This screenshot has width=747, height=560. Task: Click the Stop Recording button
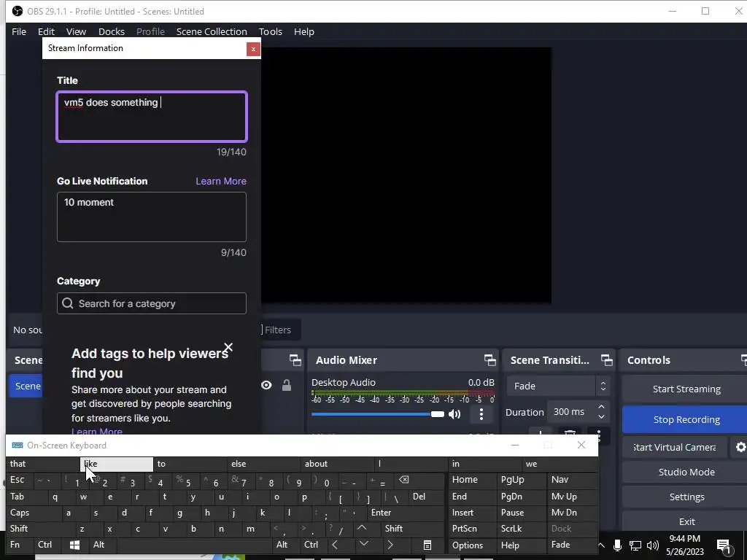(686, 419)
